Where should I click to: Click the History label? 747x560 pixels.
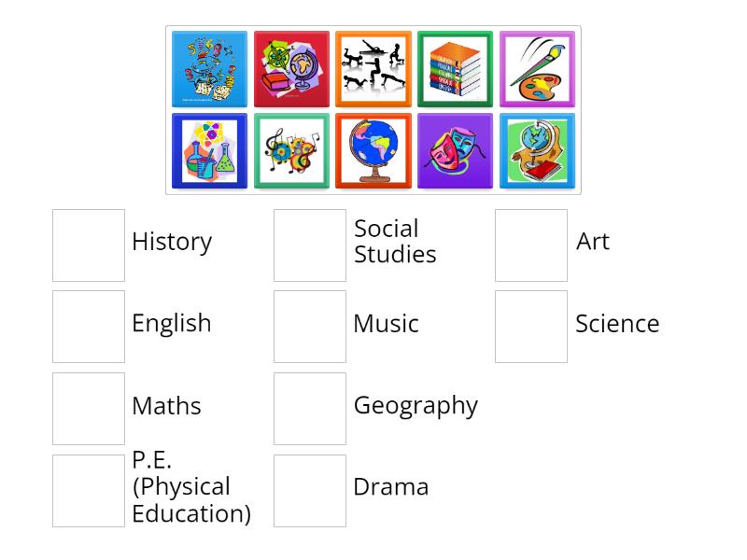click(x=172, y=242)
